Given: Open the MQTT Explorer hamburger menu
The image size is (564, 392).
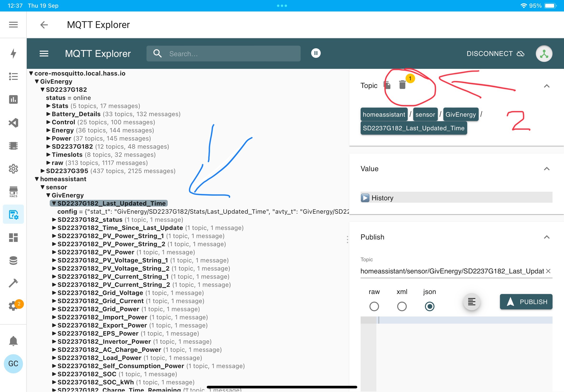Looking at the screenshot, I should click(44, 54).
